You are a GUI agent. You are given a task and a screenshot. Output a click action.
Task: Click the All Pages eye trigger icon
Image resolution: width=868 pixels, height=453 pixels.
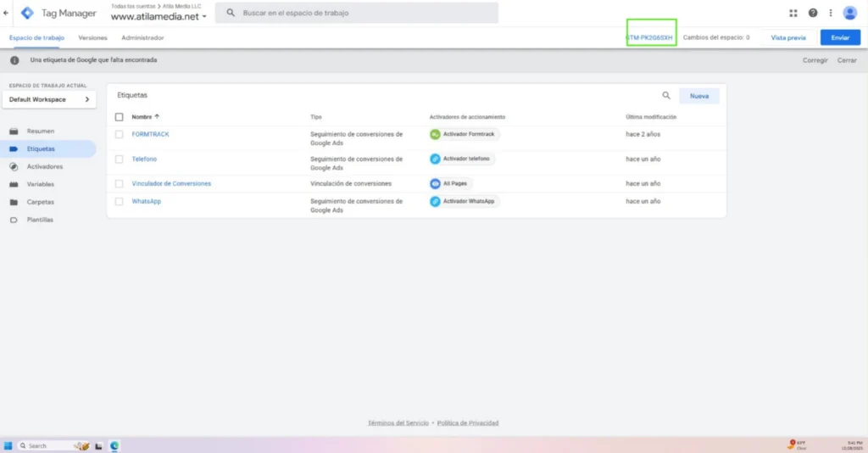coord(435,184)
